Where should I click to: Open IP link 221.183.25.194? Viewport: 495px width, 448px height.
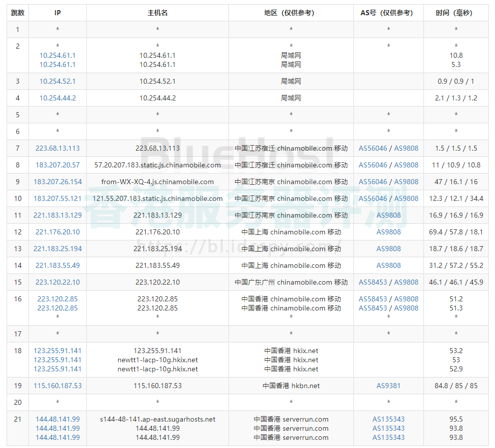coord(57,249)
